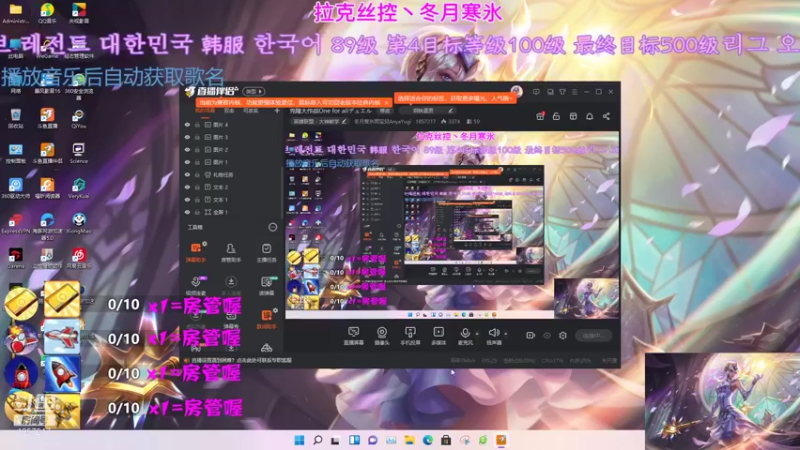Screen dimensions: 800x450
Task: Open Microsoft Edge from taskbar
Action: [x=428, y=440]
